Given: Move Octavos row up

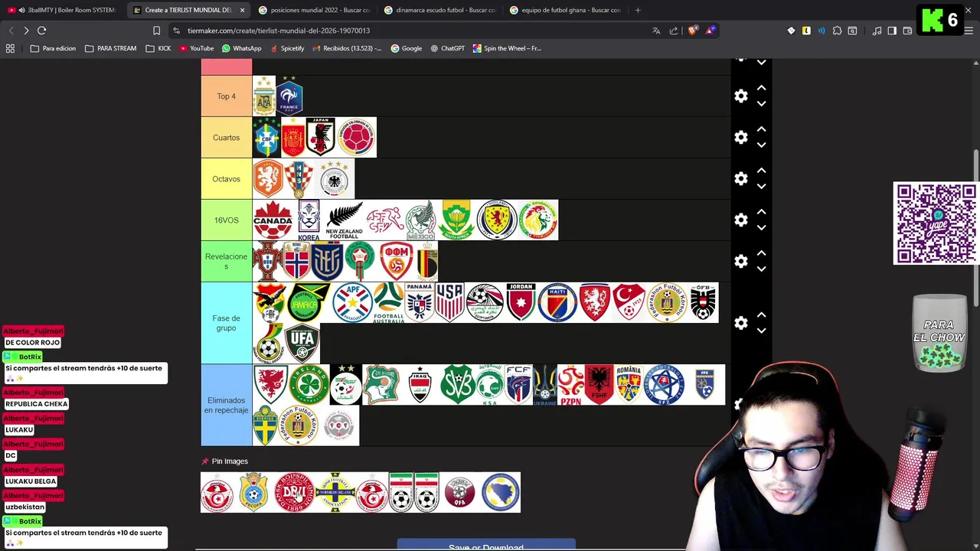Looking at the screenshot, I should (x=761, y=171).
